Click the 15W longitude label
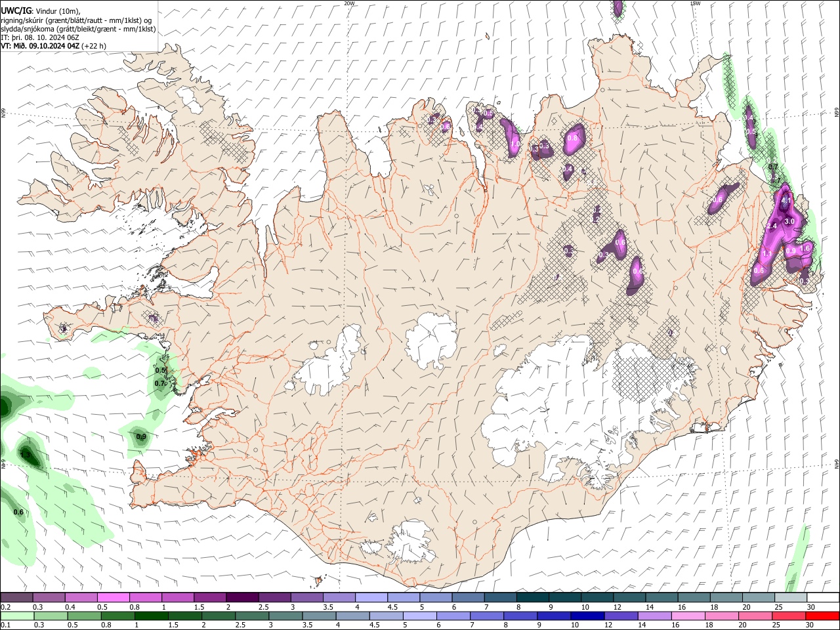Viewport: 840px width, 630px height. (695, 3)
